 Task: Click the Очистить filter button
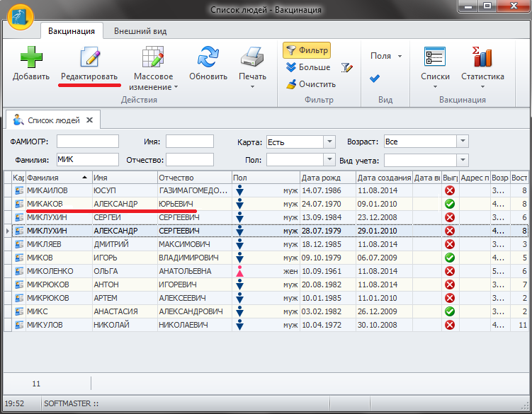[x=310, y=84]
